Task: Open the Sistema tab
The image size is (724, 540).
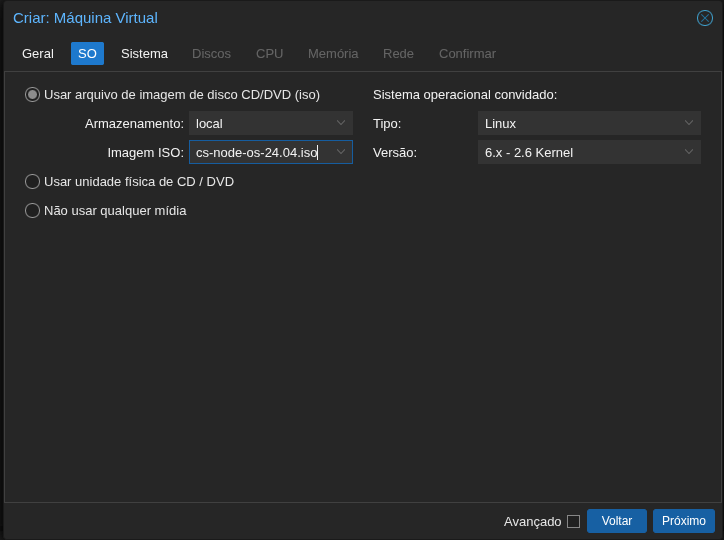Action: click(x=145, y=54)
